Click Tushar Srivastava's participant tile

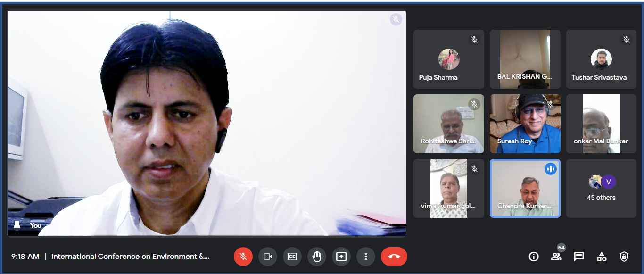coord(602,59)
